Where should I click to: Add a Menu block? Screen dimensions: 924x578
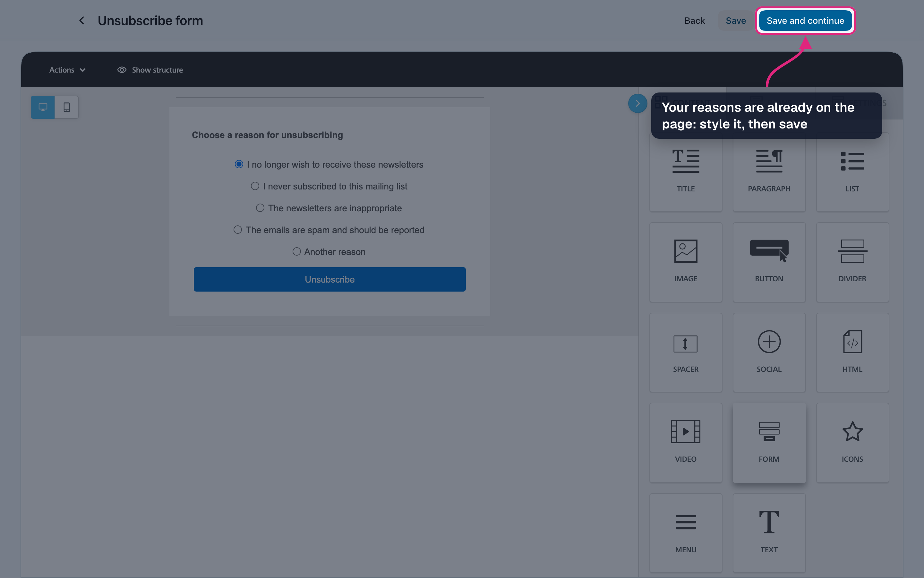(x=685, y=533)
